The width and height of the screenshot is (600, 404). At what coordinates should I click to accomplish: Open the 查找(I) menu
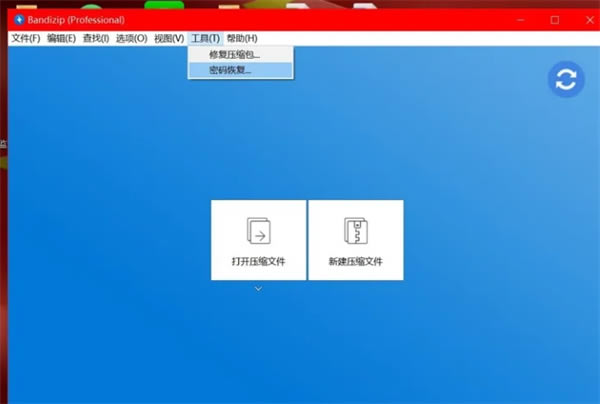coord(96,39)
